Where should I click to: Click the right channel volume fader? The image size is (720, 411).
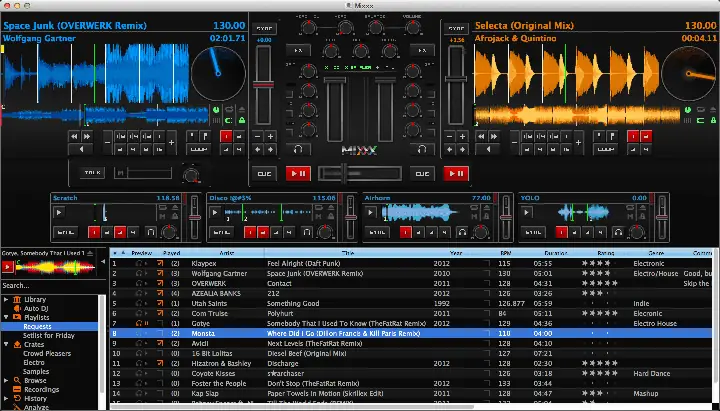pyautogui.click(x=385, y=109)
